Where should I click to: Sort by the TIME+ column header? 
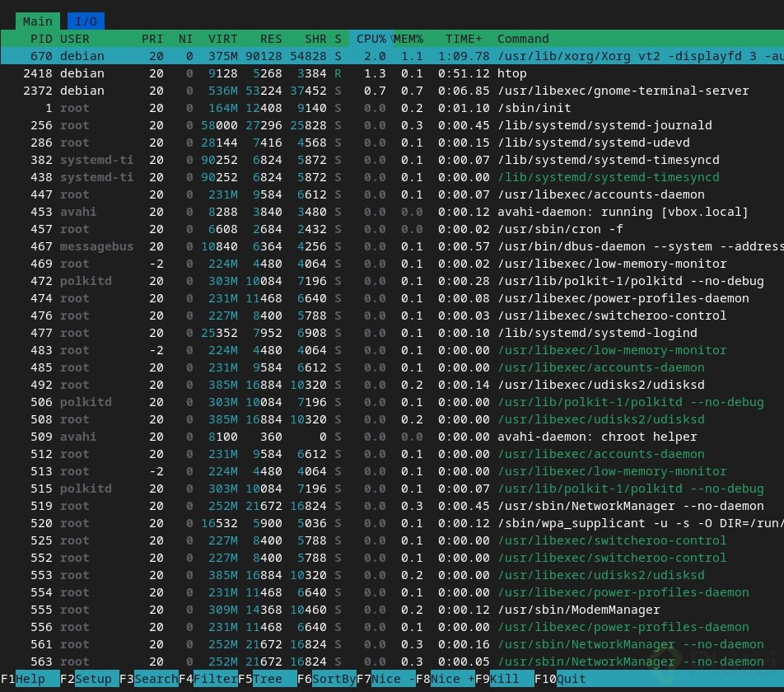(x=464, y=39)
